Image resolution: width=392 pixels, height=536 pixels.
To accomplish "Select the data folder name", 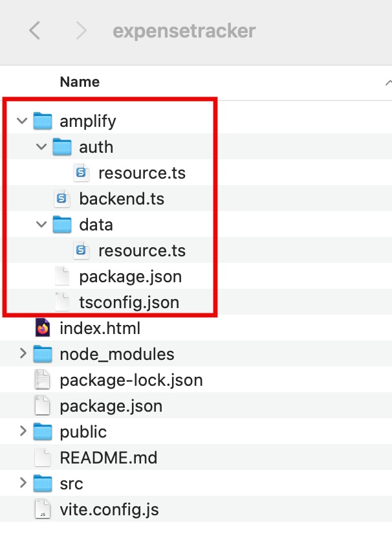I will 96,225.
